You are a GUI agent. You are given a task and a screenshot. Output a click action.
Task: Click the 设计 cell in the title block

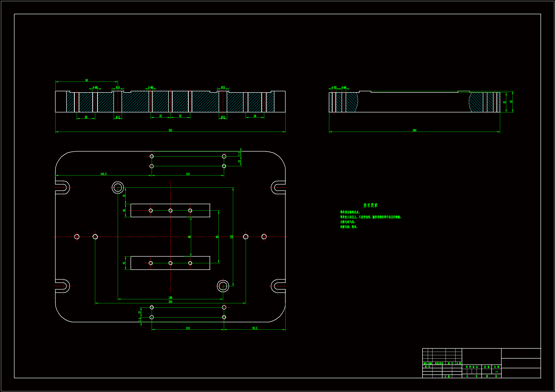427,367
